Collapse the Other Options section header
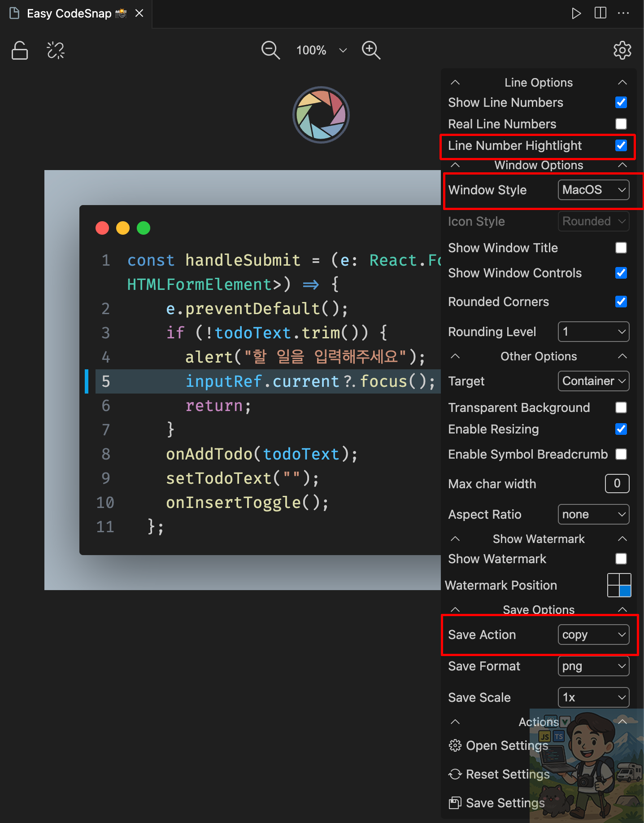 [x=539, y=356]
